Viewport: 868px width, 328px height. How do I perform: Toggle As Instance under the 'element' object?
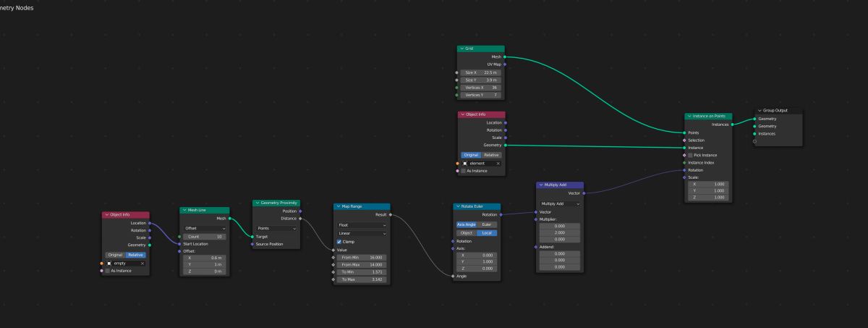[x=464, y=171]
